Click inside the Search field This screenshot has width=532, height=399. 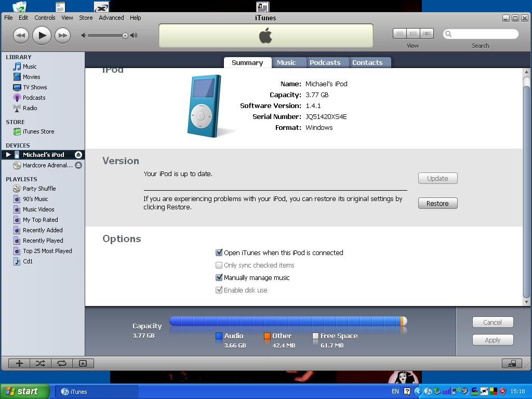coord(481,34)
